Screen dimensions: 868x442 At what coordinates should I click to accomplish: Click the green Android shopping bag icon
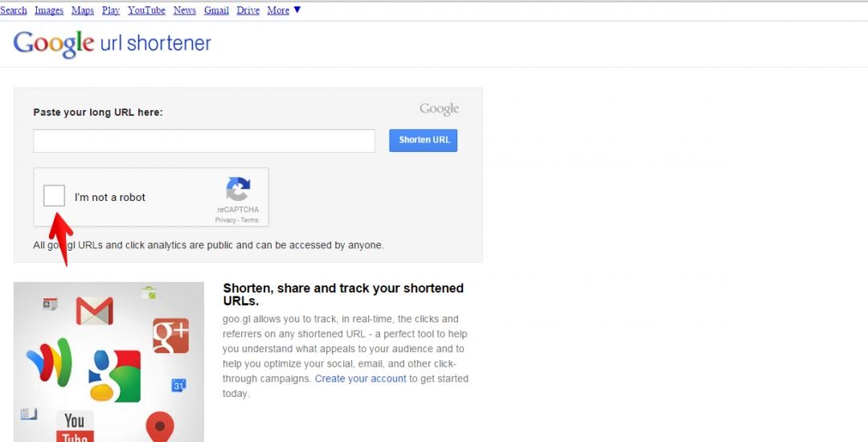coord(149,293)
